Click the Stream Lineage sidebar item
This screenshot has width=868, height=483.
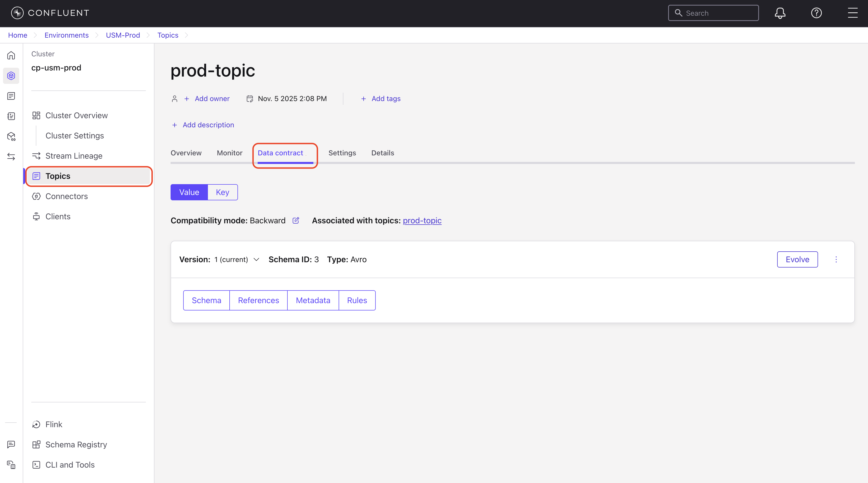pyautogui.click(x=74, y=156)
